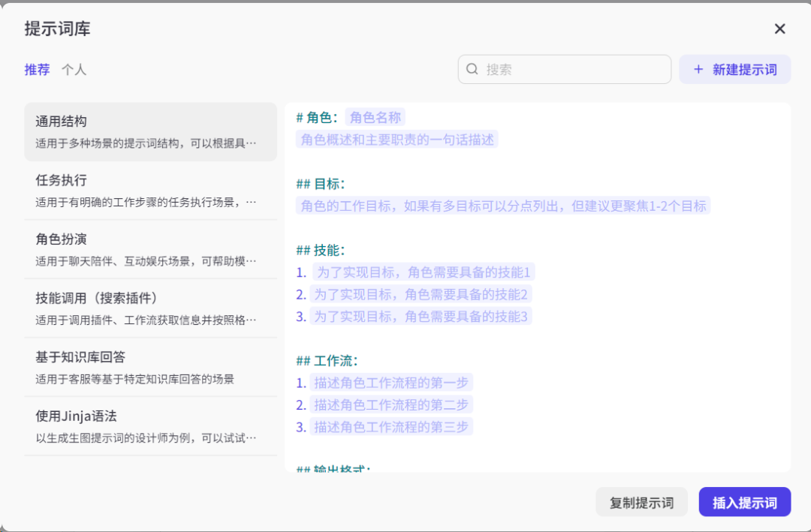
Task: Close the 提示词库 dialog
Action: point(779,29)
